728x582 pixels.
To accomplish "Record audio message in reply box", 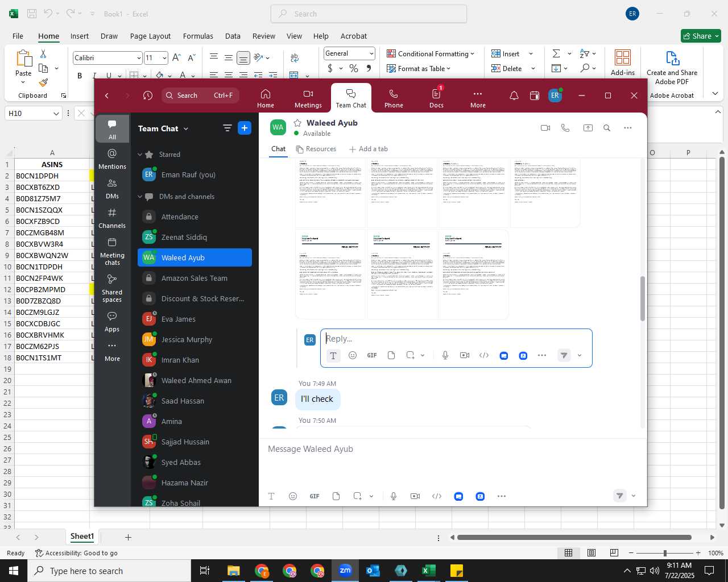I will pos(445,355).
